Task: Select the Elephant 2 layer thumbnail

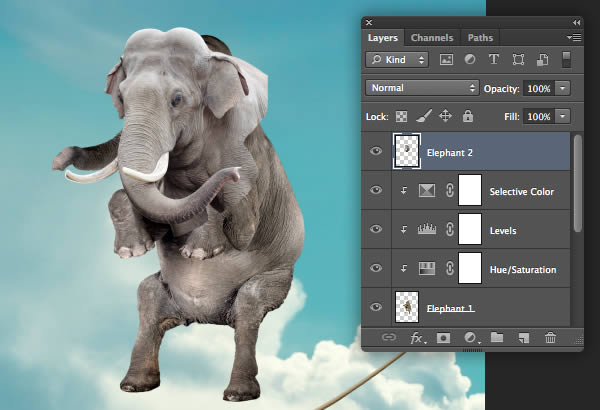Action: click(x=407, y=151)
